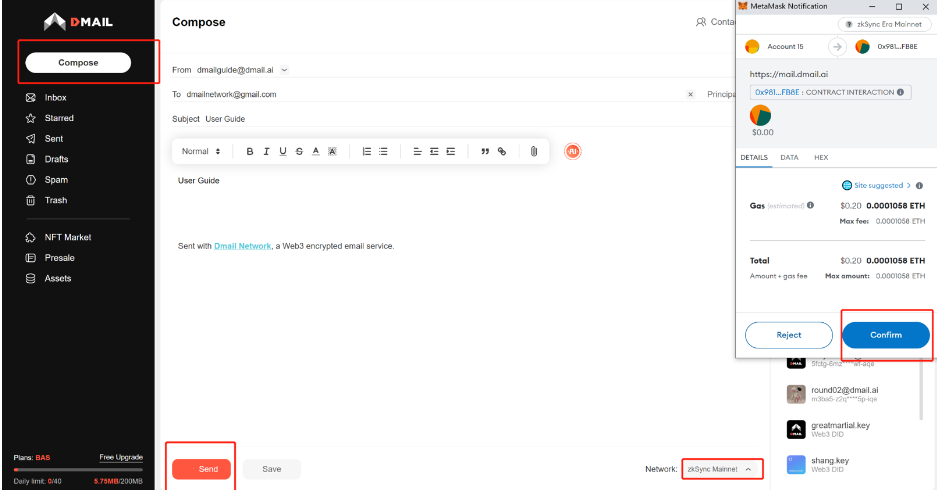Click the Dmail logo

pyautogui.click(x=78, y=22)
